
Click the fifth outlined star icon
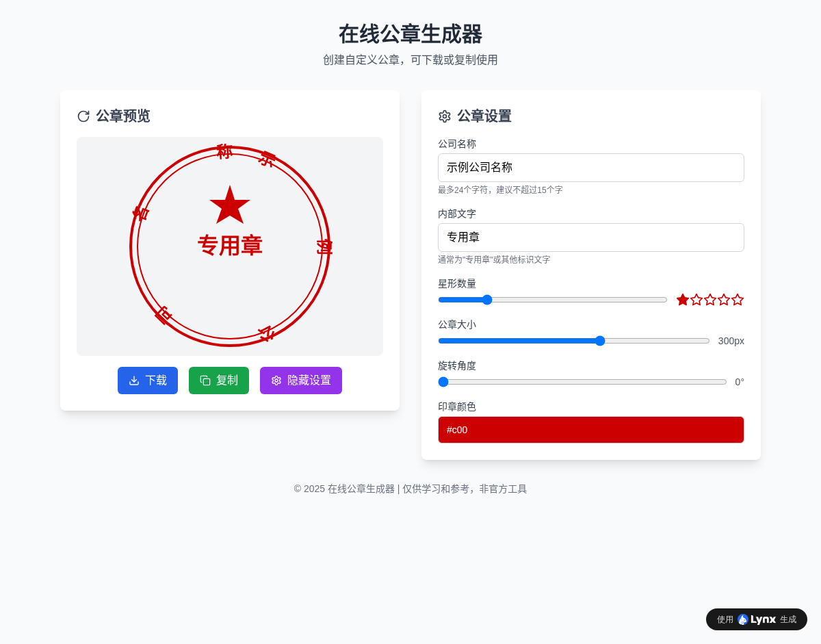point(738,300)
